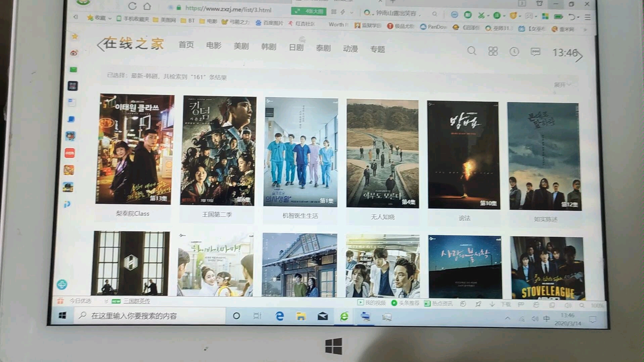The image size is (644, 362).
Task: Click the star favorites sidebar icon
Action: pos(75,36)
